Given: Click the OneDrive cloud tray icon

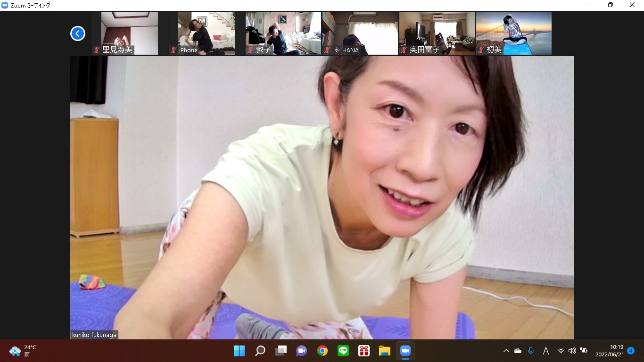Looking at the screenshot, I should click(x=518, y=351).
